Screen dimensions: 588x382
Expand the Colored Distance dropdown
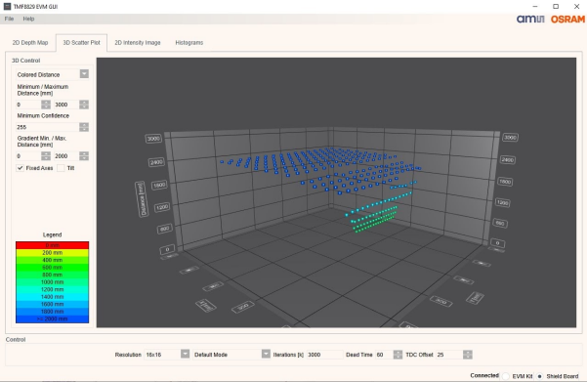[x=84, y=74]
